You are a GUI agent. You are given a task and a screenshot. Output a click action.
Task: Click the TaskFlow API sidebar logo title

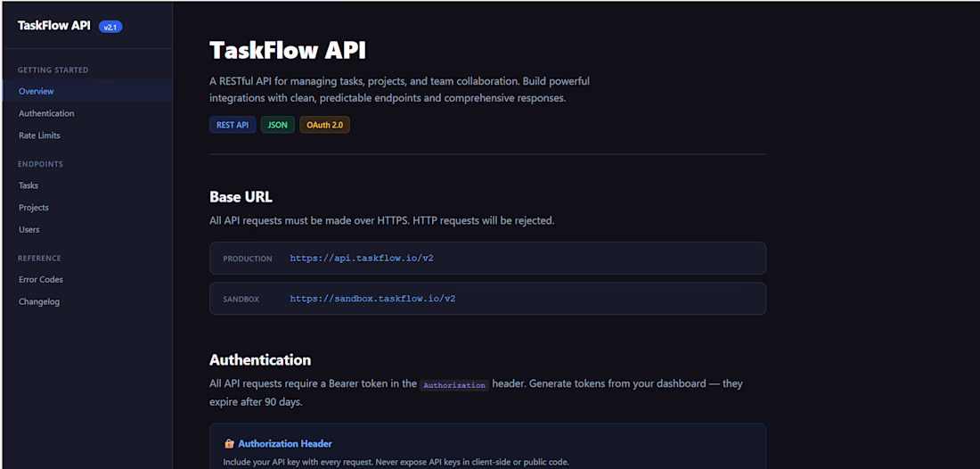coord(54,26)
